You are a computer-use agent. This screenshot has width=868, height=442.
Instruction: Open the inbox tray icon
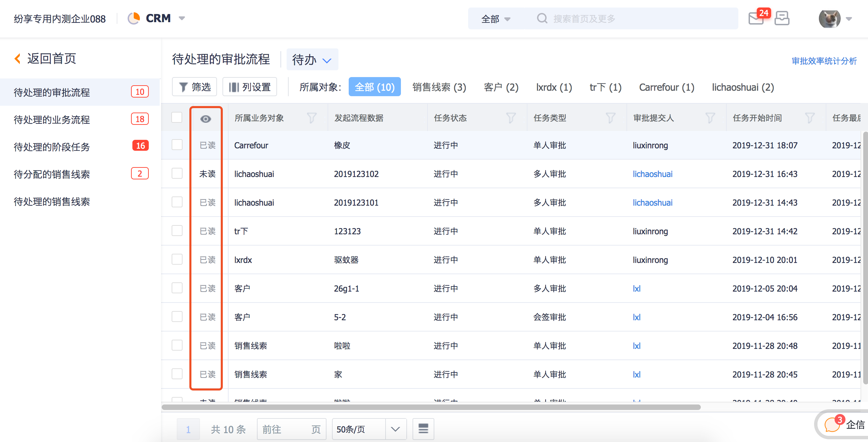click(782, 18)
